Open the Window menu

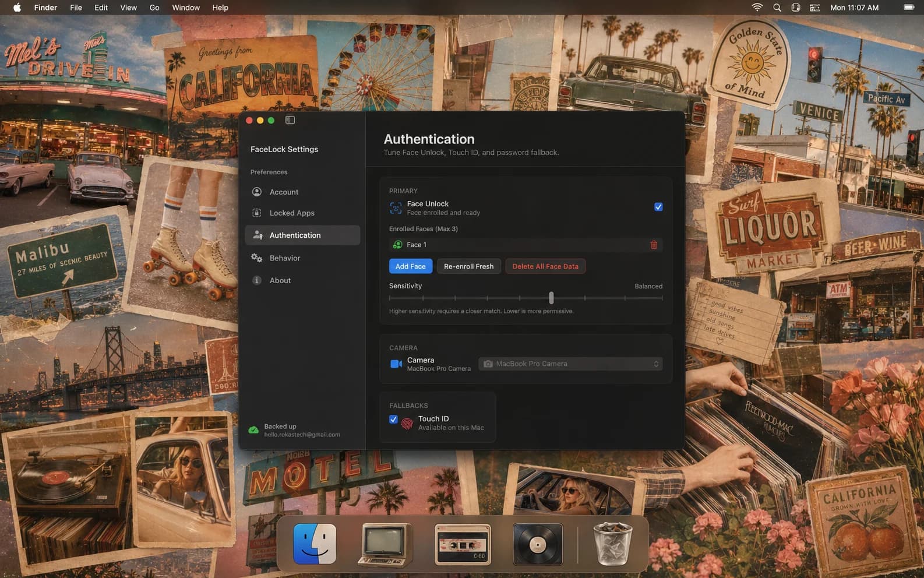[186, 8]
